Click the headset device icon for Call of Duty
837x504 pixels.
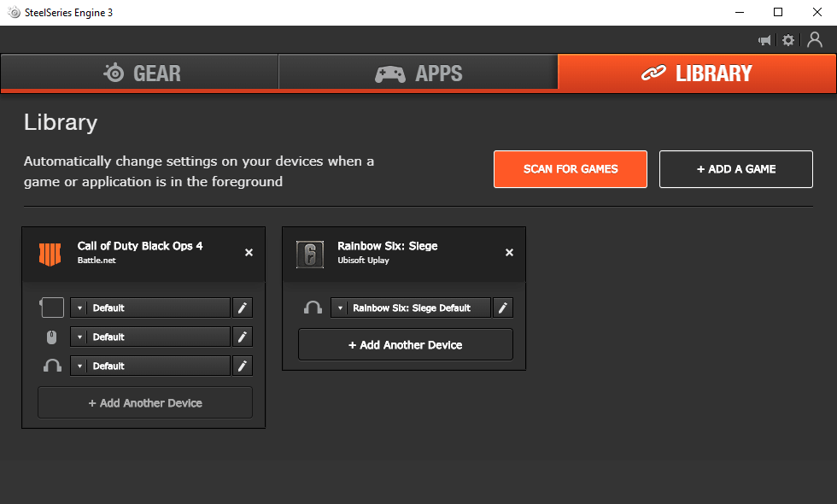click(x=52, y=366)
